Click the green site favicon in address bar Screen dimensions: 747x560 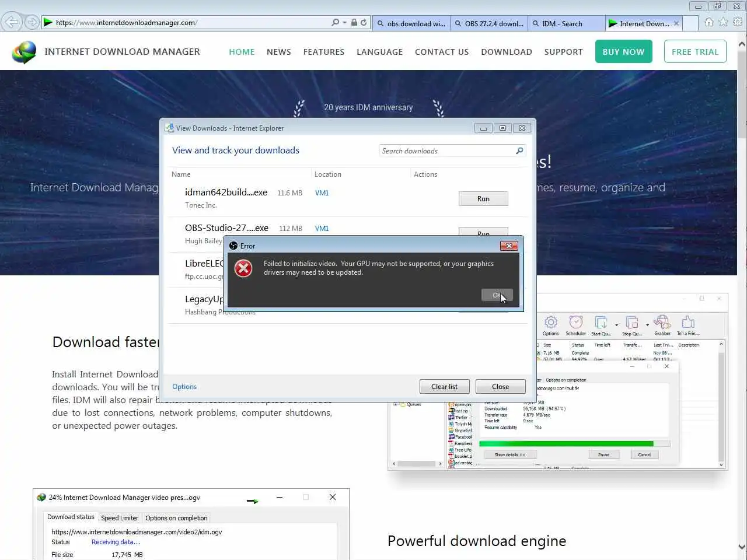(48, 23)
